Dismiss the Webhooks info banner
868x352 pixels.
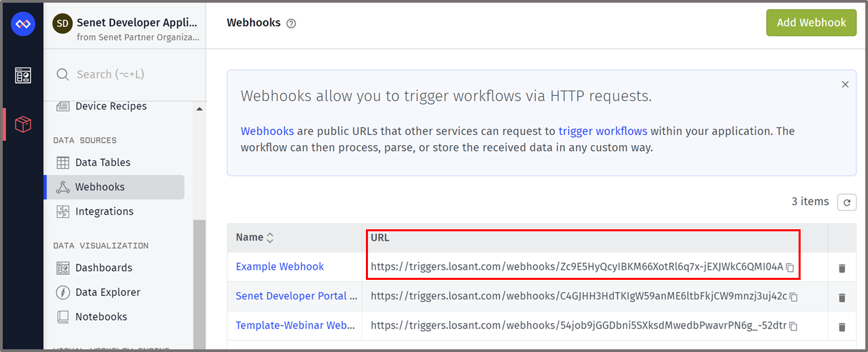click(x=844, y=84)
